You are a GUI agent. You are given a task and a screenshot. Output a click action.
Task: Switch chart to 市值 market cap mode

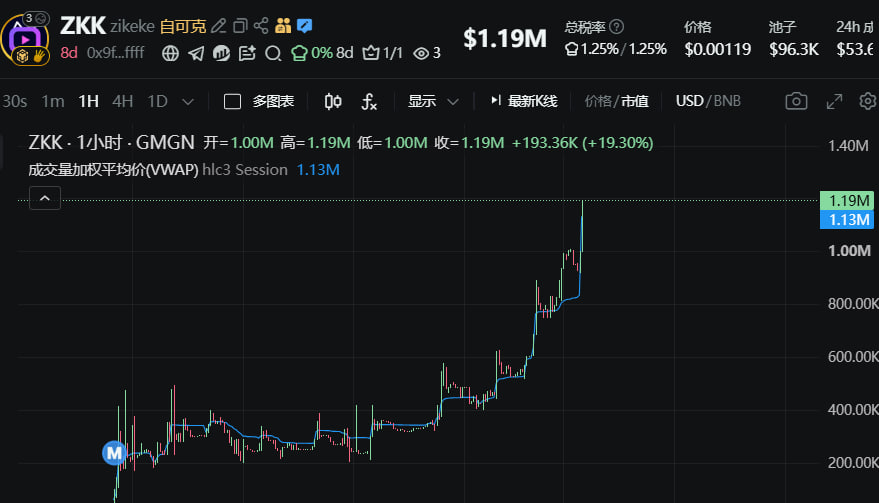[x=635, y=101]
